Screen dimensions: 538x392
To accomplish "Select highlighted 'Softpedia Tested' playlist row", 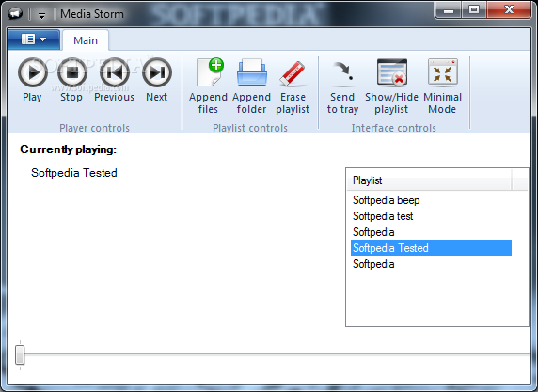I will (x=431, y=248).
